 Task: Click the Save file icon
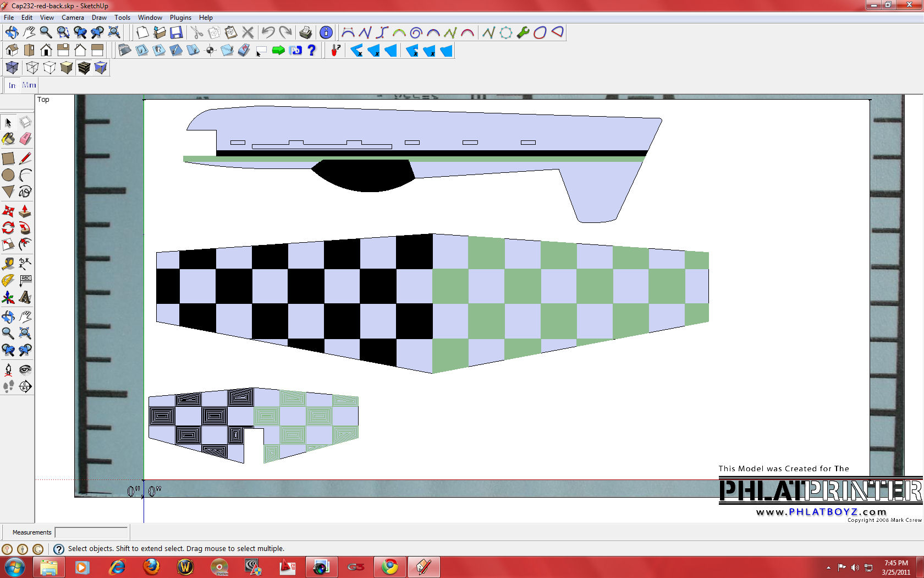[x=176, y=32]
